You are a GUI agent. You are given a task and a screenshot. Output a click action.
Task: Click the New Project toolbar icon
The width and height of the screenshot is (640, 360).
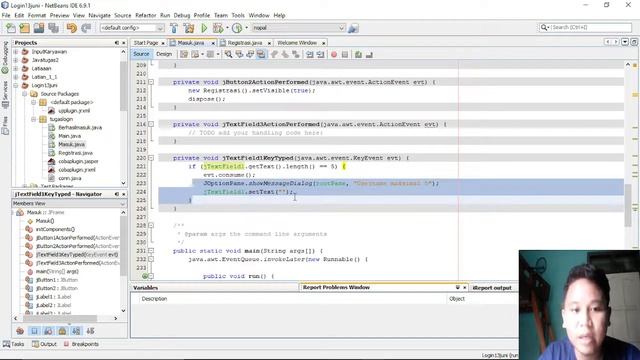24,28
